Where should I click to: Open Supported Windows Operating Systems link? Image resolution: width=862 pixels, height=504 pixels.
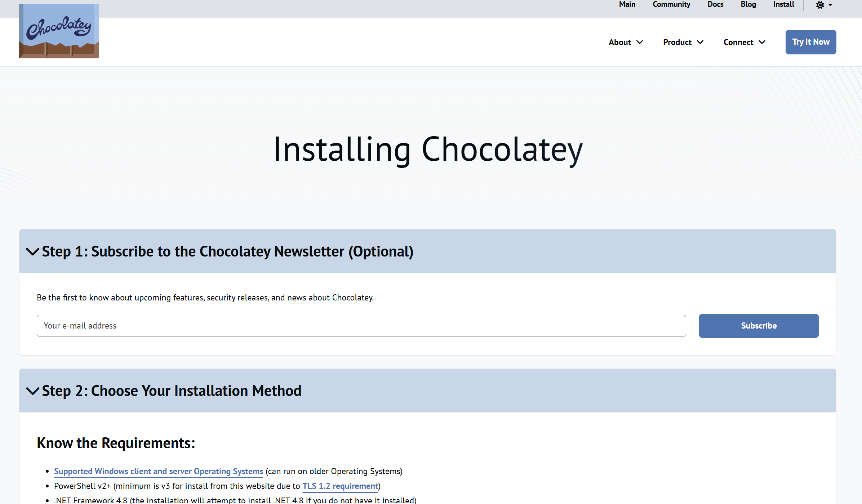(x=159, y=471)
